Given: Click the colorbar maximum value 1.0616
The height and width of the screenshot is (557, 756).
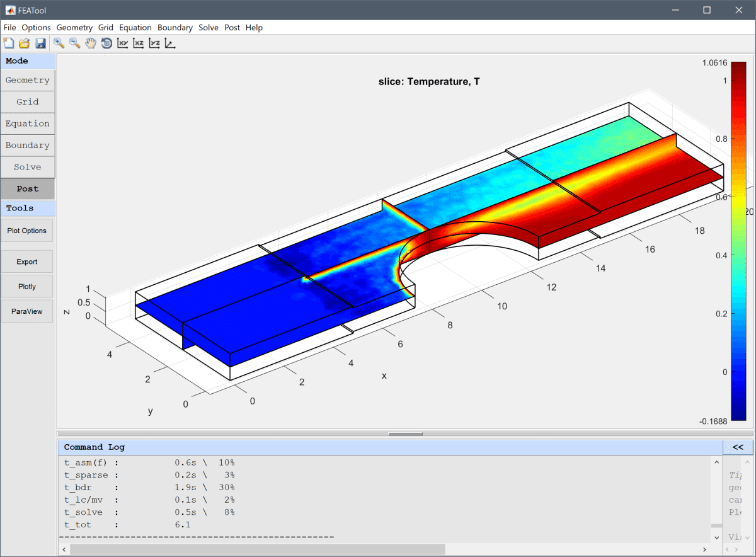Looking at the screenshot, I should coord(715,62).
